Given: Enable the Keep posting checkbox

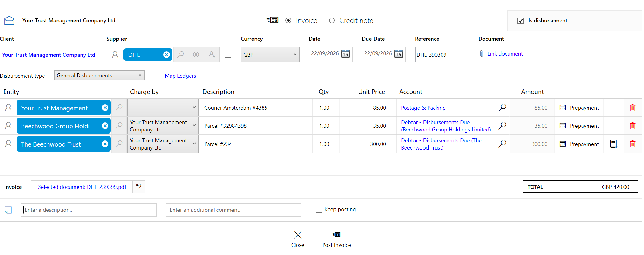Looking at the screenshot, I should click(319, 210).
